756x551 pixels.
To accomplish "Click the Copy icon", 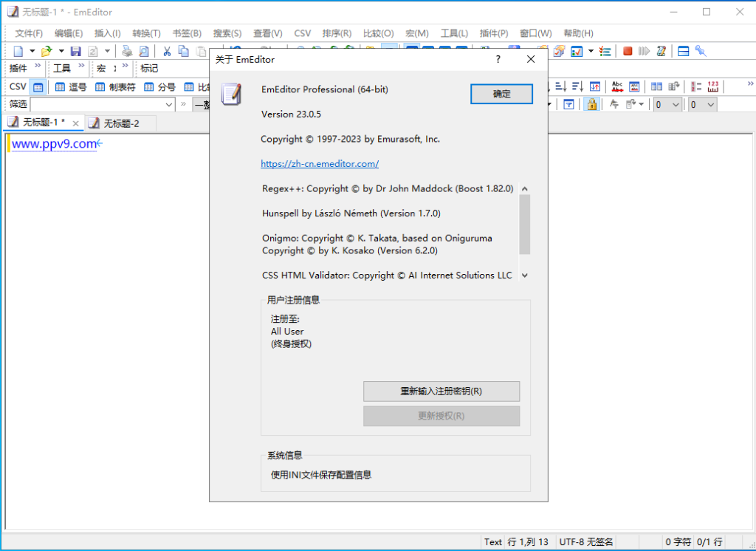I will pos(184,51).
